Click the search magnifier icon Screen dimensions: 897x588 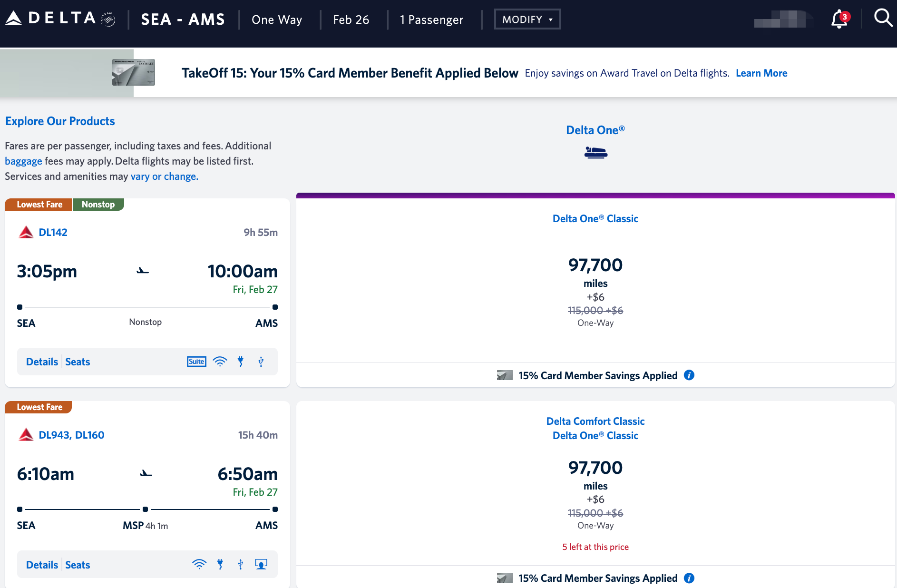coord(883,19)
